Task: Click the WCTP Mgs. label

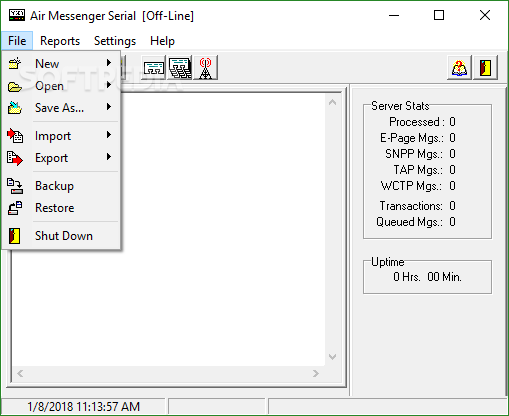Action: coord(412,186)
